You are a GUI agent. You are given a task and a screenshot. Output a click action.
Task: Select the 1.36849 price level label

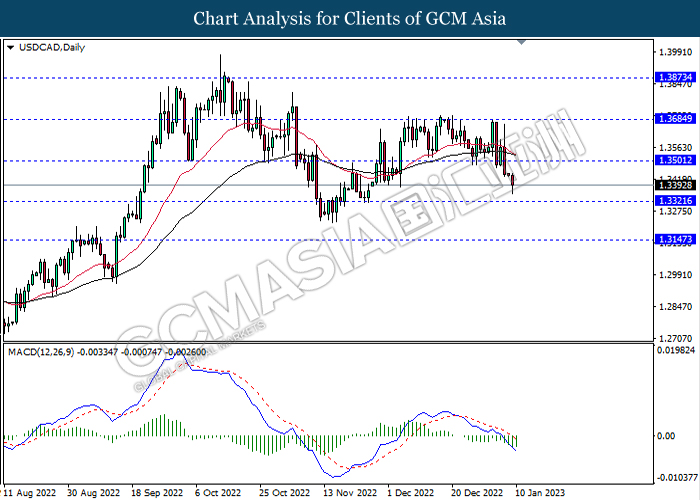[675, 119]
